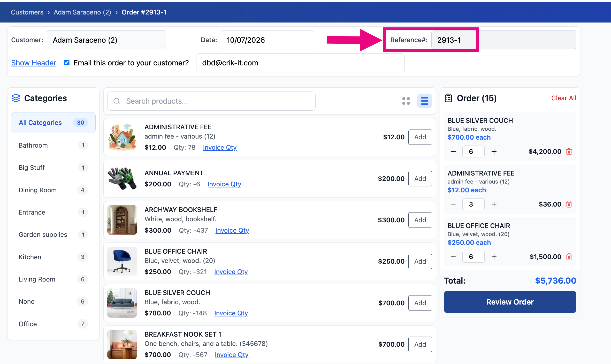Viewport: 611px width, 364px height.
Task: Open Invoice Qty for Annual Payment
Action: pyautogui.click(x=224, y=184)
